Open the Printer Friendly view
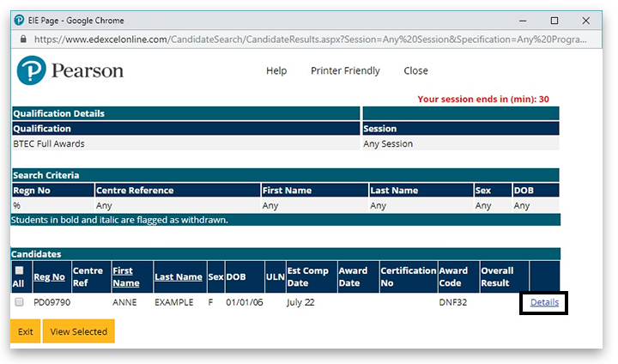This screenshot has height=364, width=618. coord(345,70)
